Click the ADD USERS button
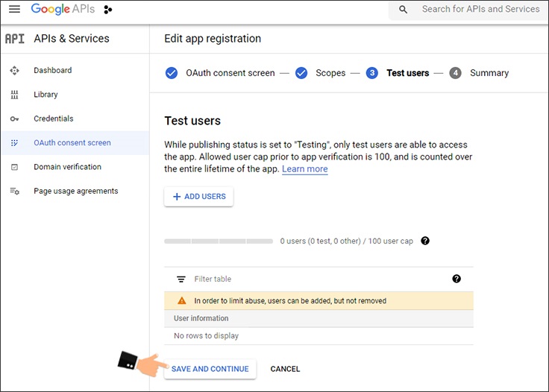Image resolution: width=549 pixels, height=392 pixels. click(198, 197)
